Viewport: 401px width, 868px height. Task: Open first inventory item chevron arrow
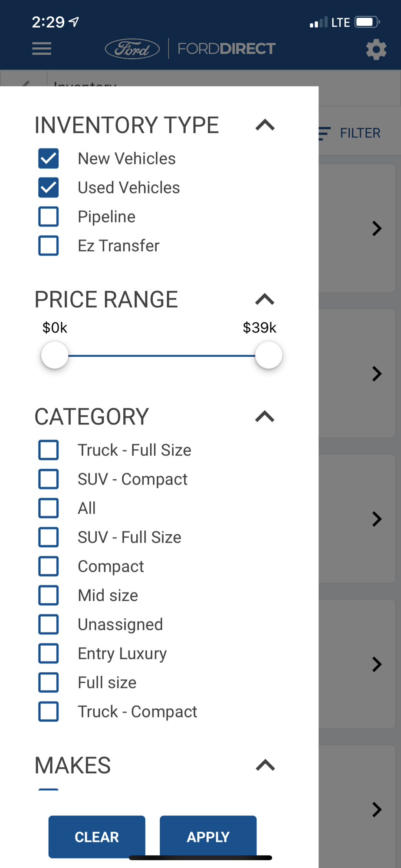coord(377,228)
